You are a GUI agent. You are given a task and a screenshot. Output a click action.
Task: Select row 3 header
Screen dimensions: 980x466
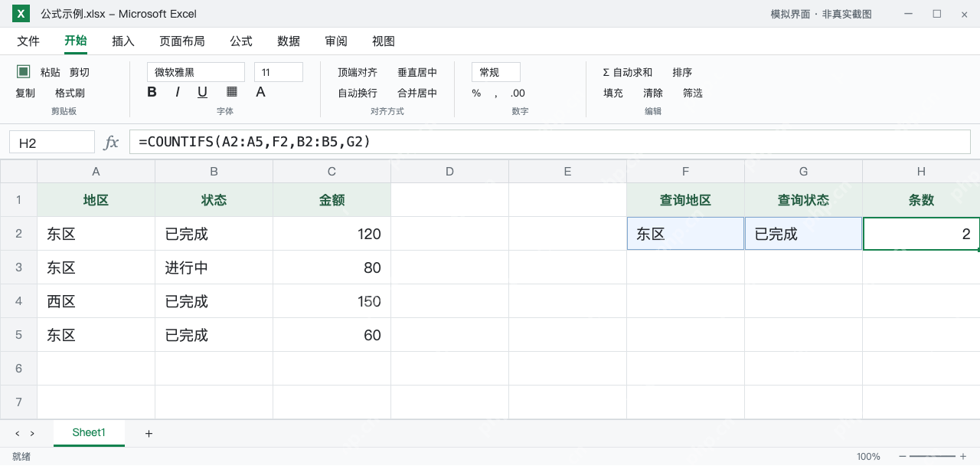coord(18,267)
